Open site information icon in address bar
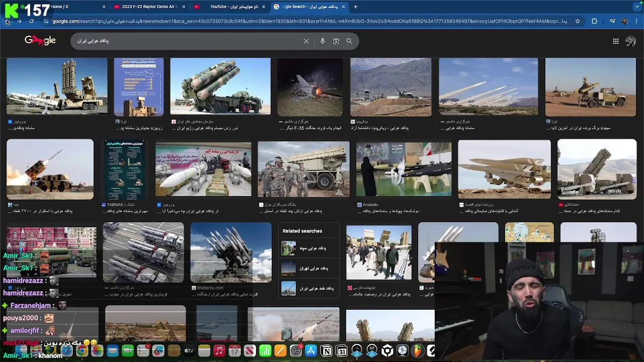This screenshot has width=644, height=362. click(x=46, y=21)
